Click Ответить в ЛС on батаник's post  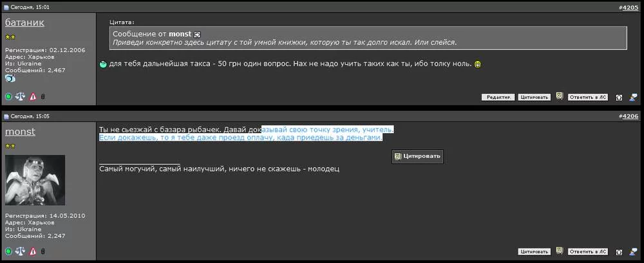point(588,97)
